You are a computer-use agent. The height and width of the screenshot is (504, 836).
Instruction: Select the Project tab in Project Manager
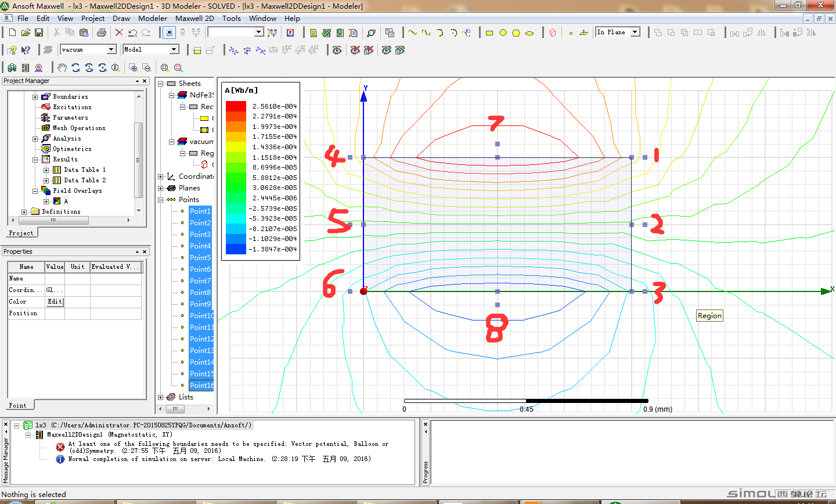(x=21, y=233)
